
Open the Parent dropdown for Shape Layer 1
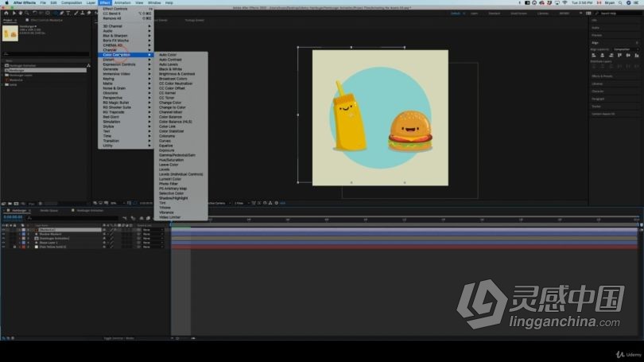coord(153,243)
